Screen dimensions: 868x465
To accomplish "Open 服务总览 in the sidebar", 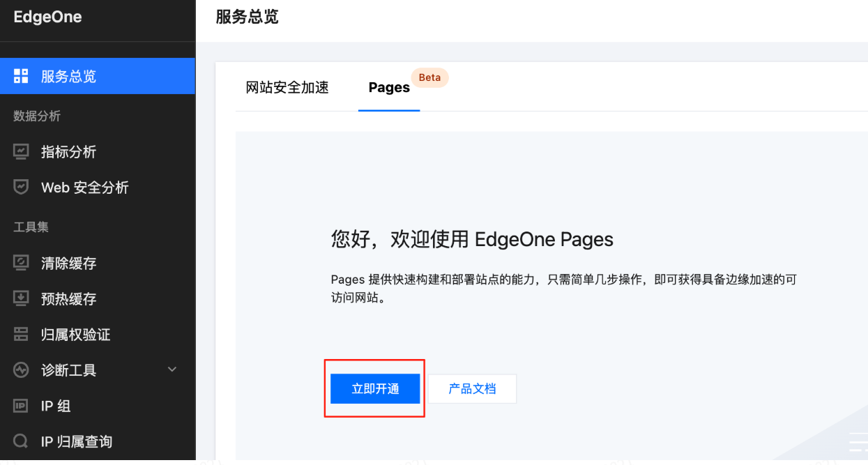I will tap(98, 76).
